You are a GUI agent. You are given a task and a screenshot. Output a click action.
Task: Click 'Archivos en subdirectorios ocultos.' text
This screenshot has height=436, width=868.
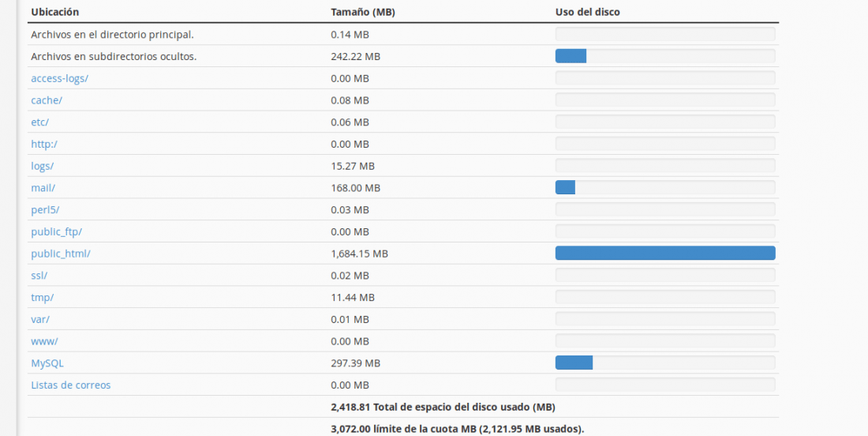click(x=114, y=57)
